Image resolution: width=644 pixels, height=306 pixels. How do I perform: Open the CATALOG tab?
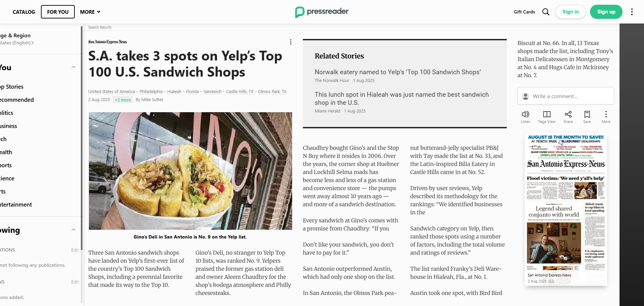[x=24, y=12]
